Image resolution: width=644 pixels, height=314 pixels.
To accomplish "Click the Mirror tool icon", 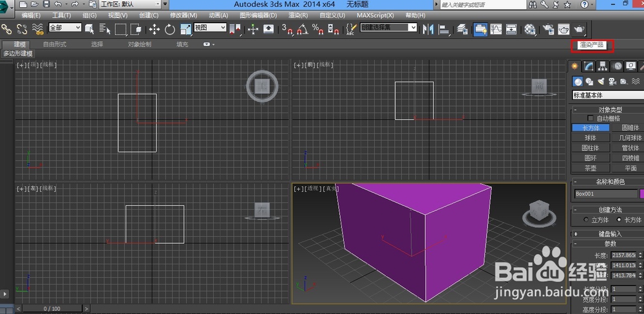I will click(428, 29).
